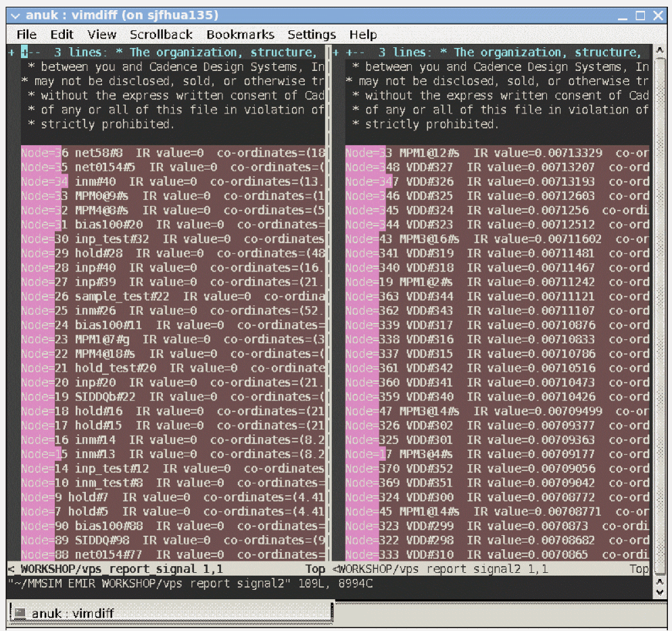Click line Node=26 sample_test#22

(174, 297)
